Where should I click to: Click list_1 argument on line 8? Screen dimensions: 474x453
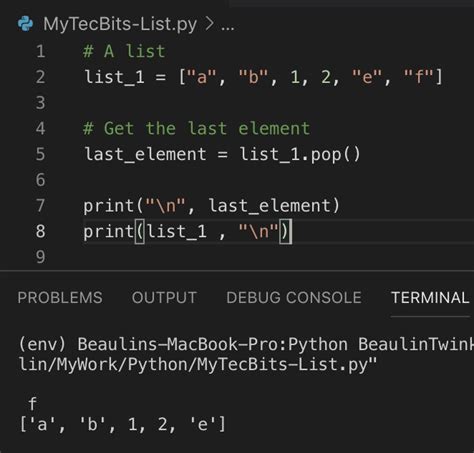coord(177,231)
